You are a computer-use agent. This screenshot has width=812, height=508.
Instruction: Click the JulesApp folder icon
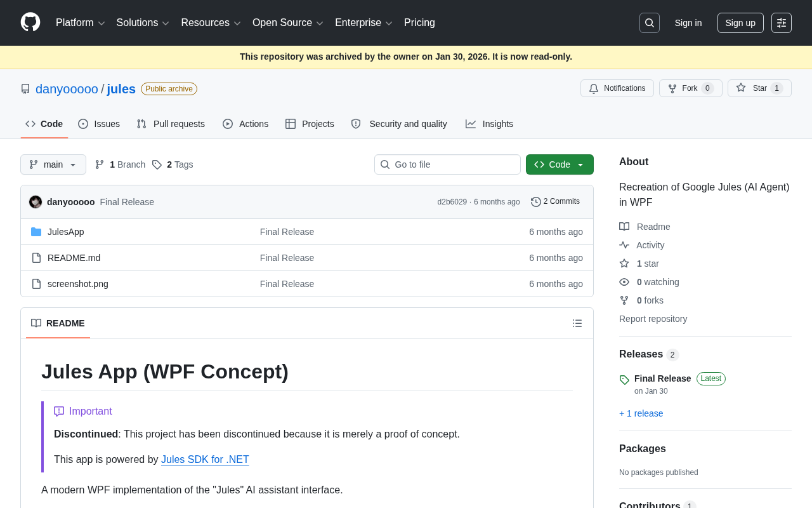point(36,232)
